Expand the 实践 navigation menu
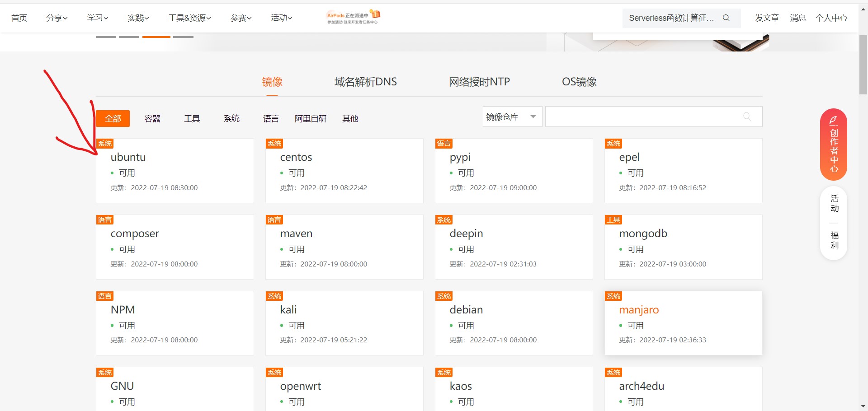The width and height of the screenshot is (868, 411). [x=138, y=18]
